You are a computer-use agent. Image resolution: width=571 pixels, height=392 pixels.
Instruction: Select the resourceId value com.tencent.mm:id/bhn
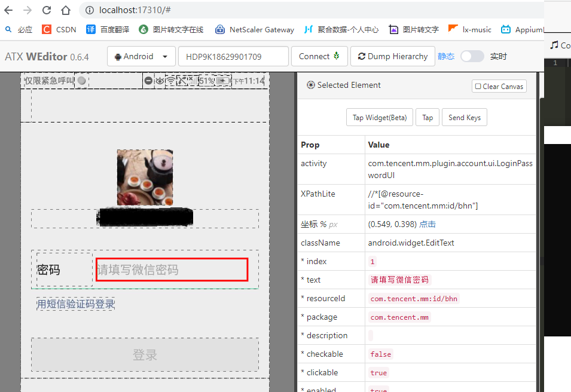point(414,298)
